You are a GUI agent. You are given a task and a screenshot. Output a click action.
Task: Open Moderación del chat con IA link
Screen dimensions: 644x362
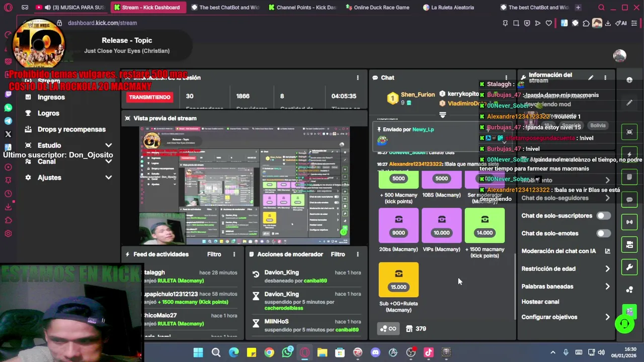click(x=566, y=251)
